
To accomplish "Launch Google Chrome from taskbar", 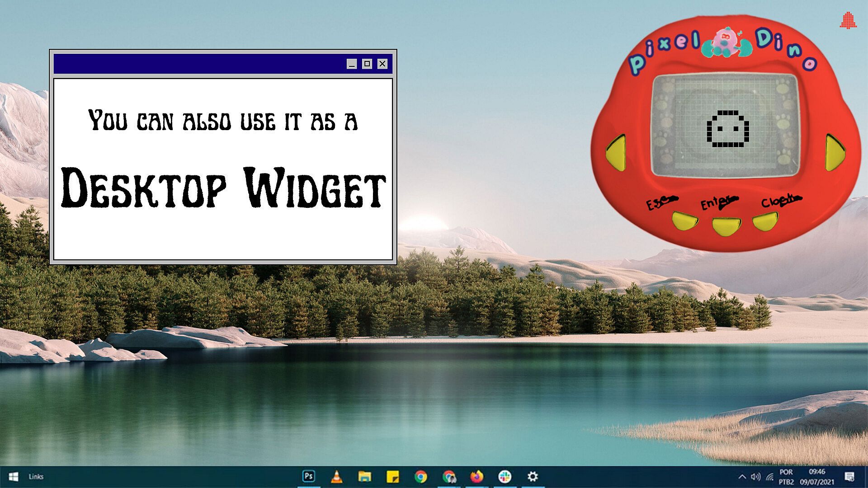I will [x=420, y=476].
